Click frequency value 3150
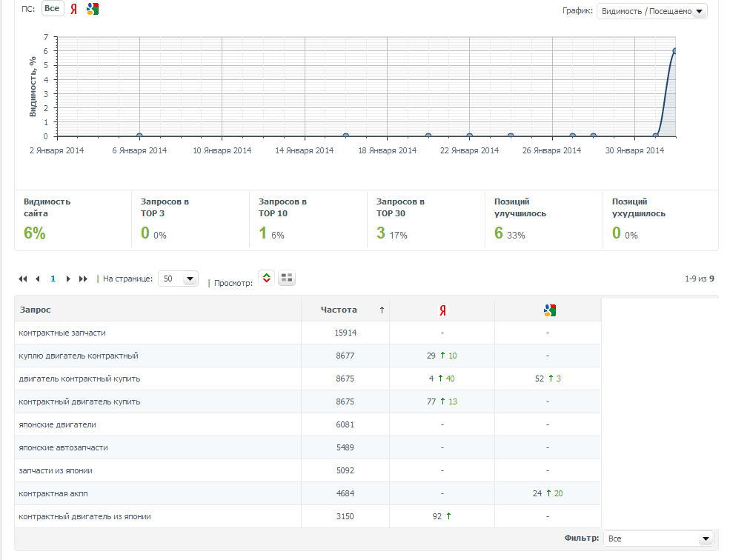The width and height of the screenshot is (730, 560). (345, 516)
